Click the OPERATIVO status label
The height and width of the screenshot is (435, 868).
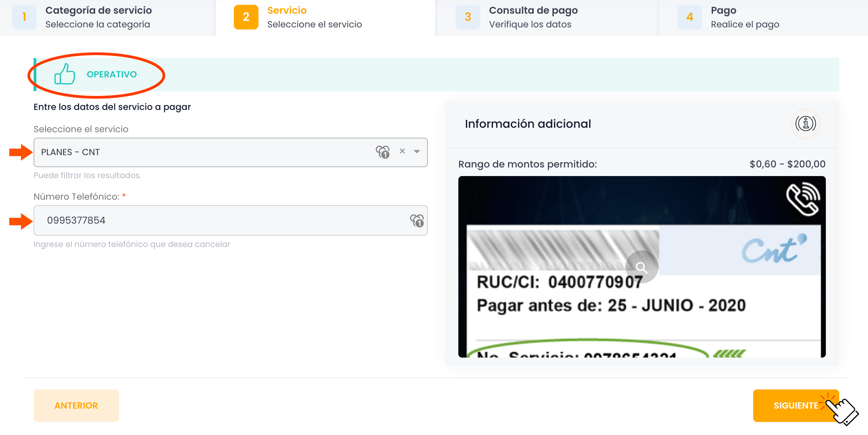coord(112,74)
